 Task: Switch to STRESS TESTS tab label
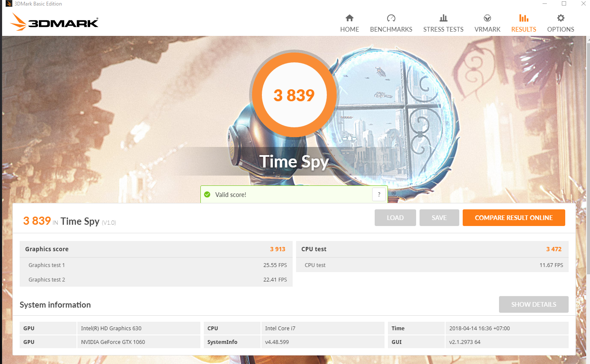(x=443, y=29)
